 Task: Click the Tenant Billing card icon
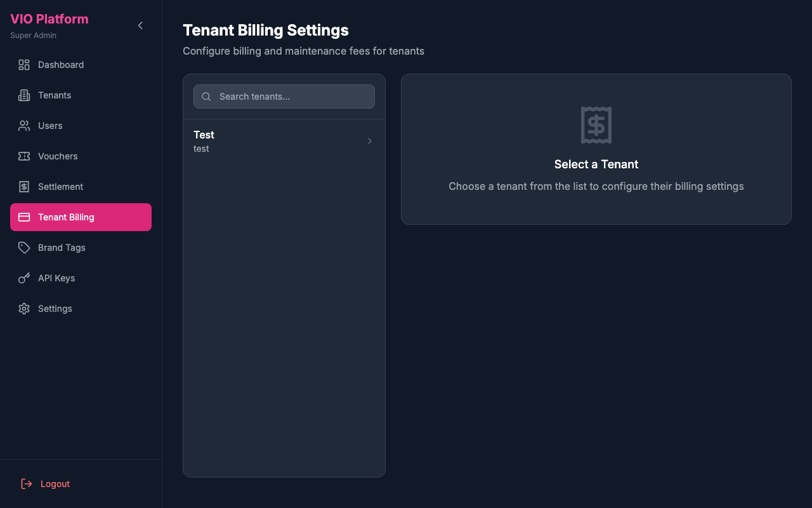[x=23, y=217]
